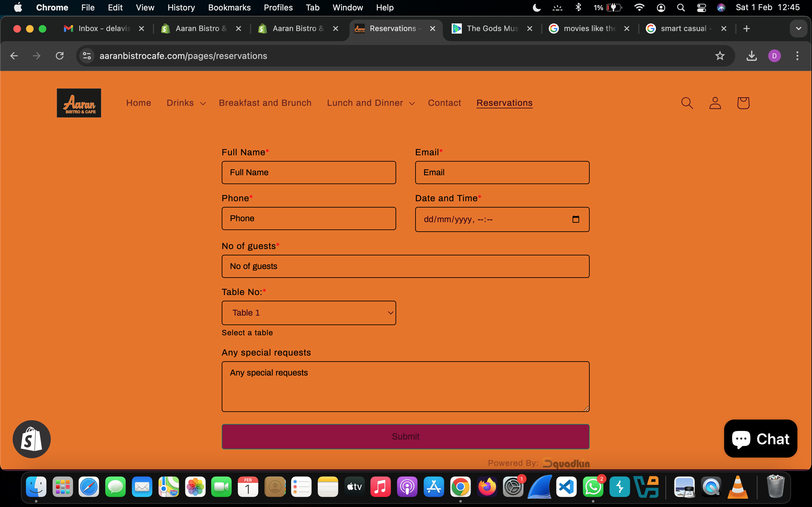Click into the Full Name field
The width and height of the screenshot is (812, 507).
pyautogui.click(x=309, y=172)
